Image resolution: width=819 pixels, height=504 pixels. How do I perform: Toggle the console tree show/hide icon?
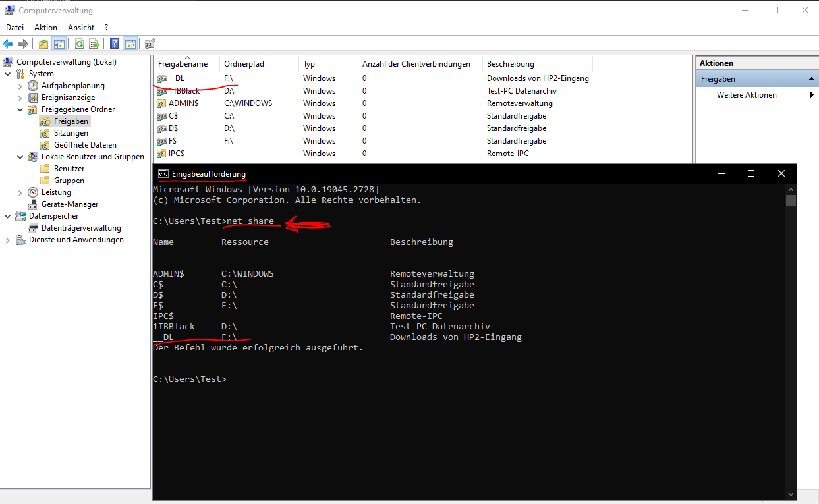[x=59, y=44]
